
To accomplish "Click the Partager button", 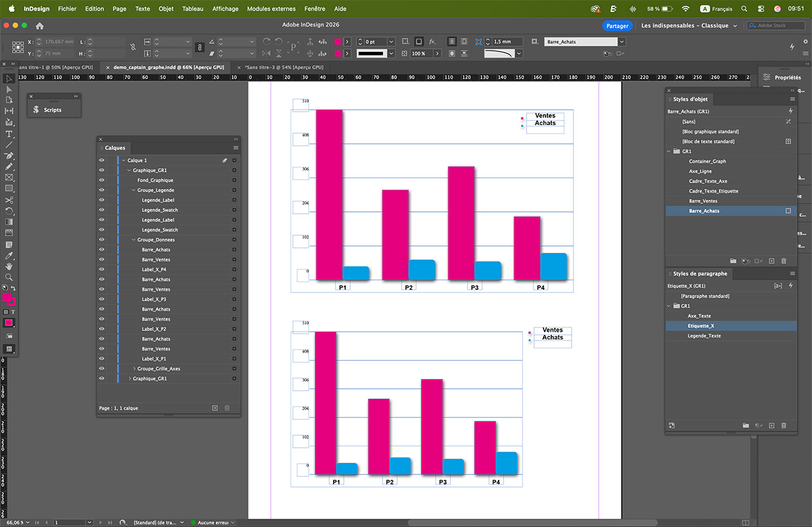I will tap(617, 26).
